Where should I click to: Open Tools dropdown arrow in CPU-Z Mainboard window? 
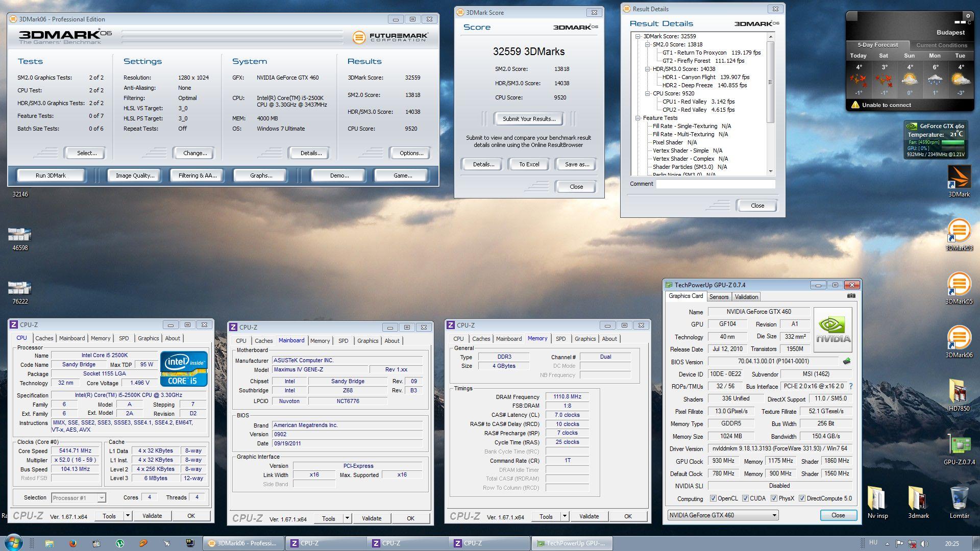[347, 518]
